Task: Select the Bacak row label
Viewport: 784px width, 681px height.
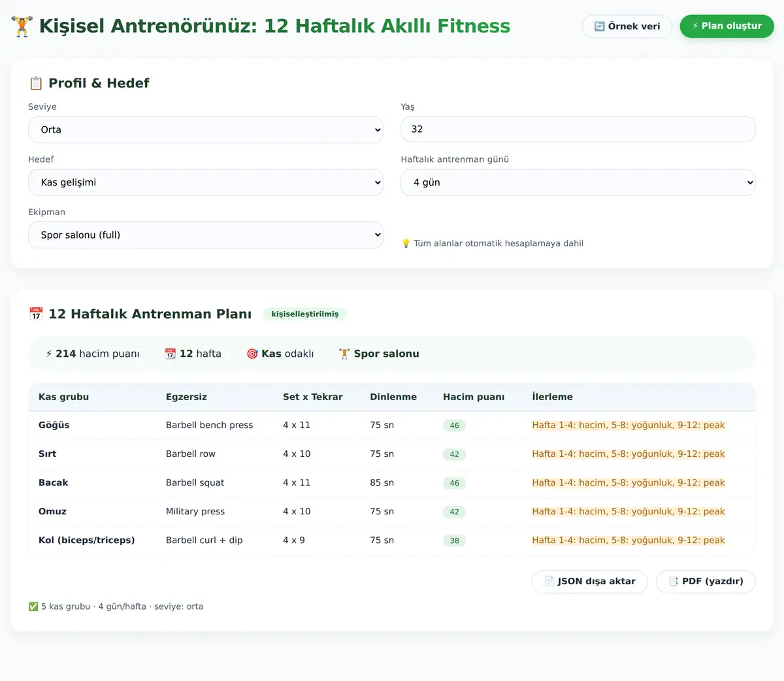Action: (54, 482)
